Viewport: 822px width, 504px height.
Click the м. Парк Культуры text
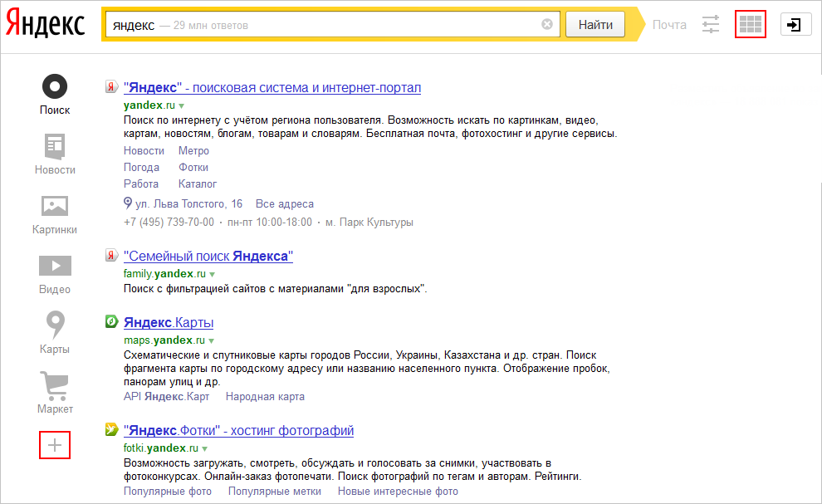point(369,222)
